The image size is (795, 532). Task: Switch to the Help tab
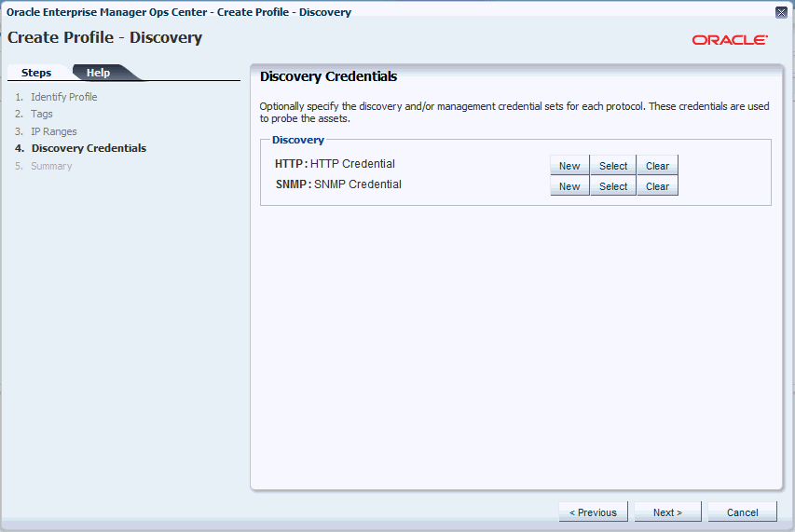99,73
